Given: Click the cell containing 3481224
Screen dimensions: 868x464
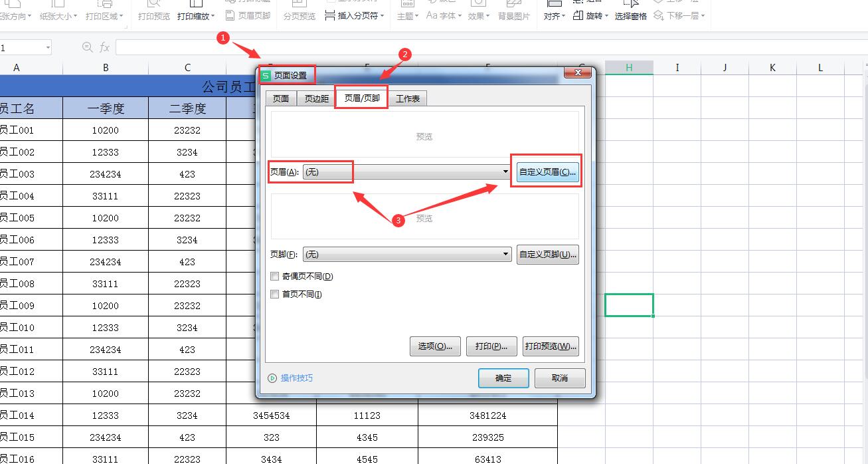Looking at the screenshot, I should point(487,415).
